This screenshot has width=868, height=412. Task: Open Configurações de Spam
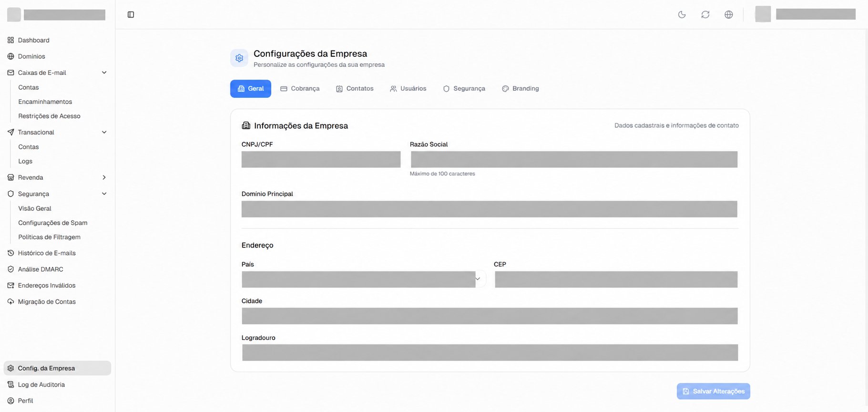tap(52, 223)
